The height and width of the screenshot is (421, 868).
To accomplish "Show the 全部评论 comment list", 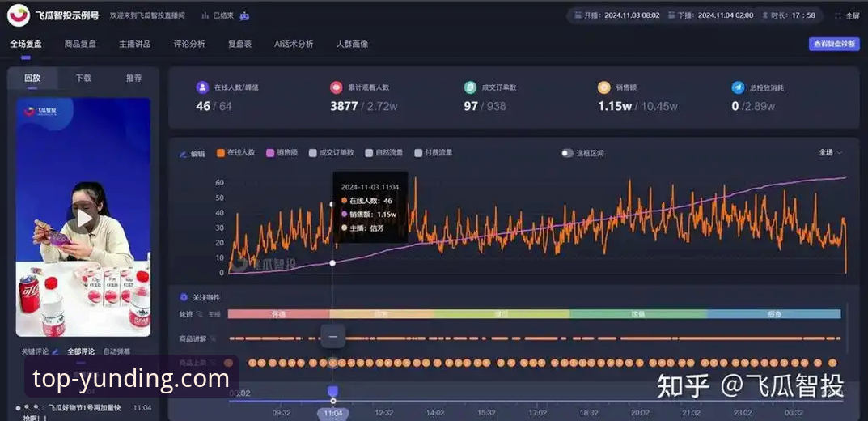I will [x=81, y=351].
